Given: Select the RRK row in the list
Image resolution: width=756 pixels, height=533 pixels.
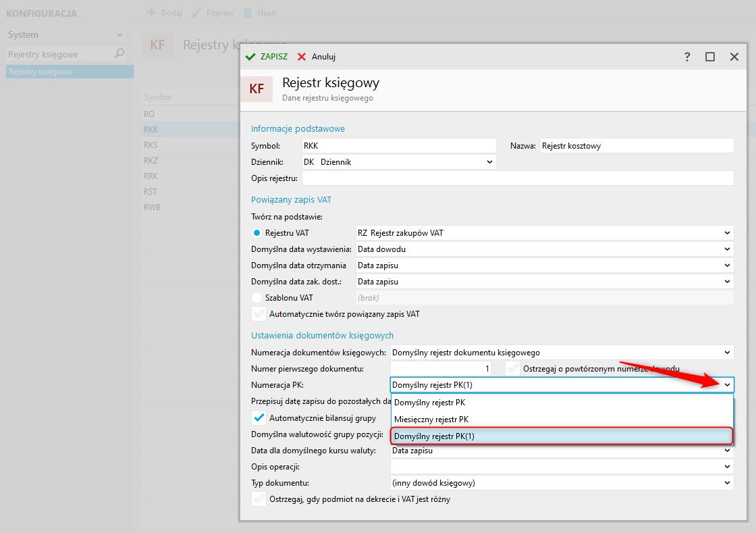Looking at the screenshot, I should tap(190, 176).
